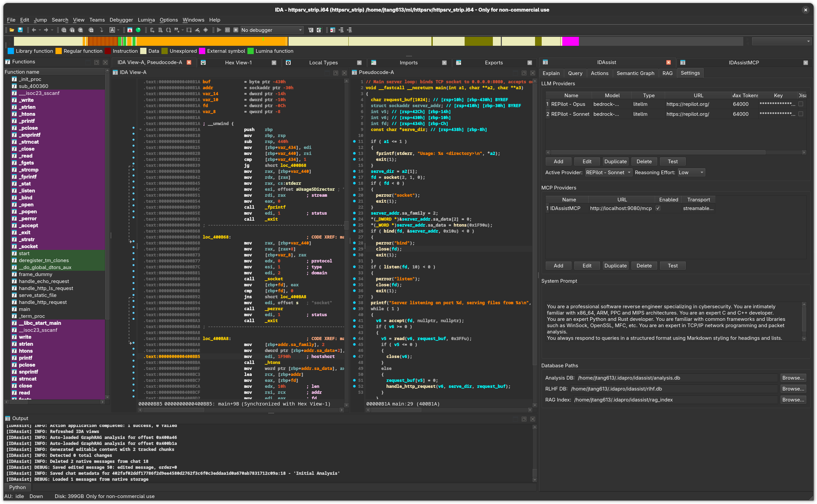Navigate back with the left arrow icon
The image size is (817, 504).
[34, 30]
